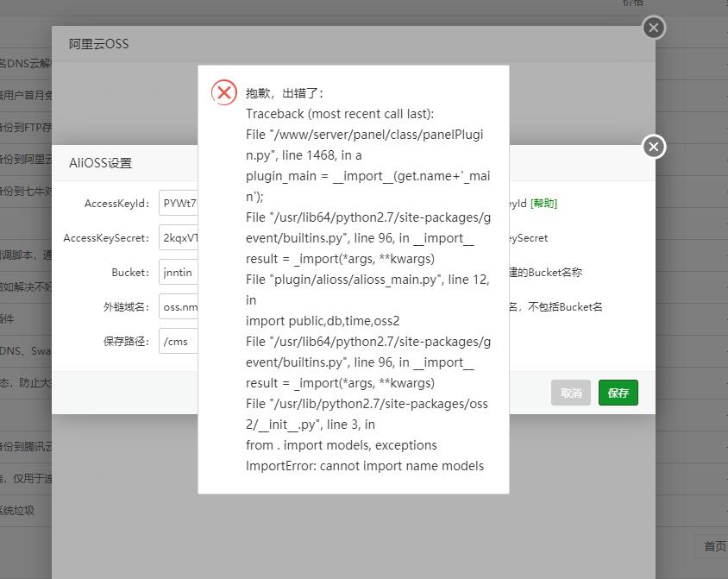The image size is (728, 579).
Task: Focus the 保存路径 input field containing /cms
Action: pos(179,341)
